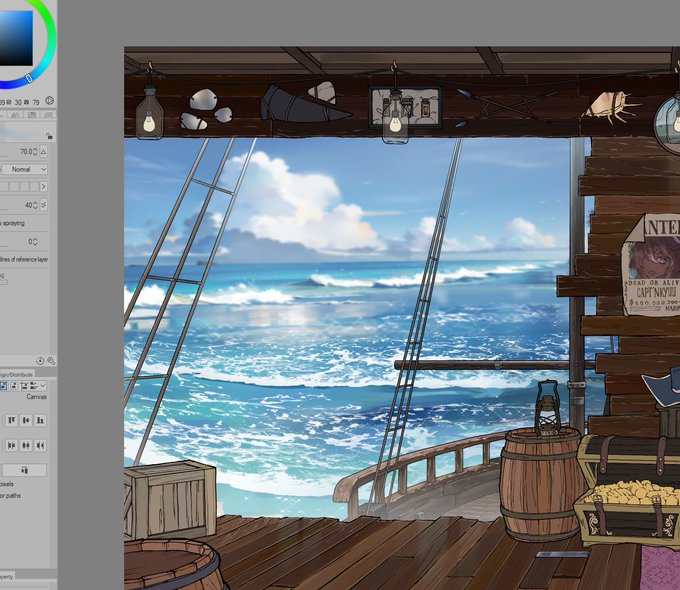Expand the arrow after the small boxes
This screenshot has width=680, height=590.
pyautogui.click(x=43, y=187)
